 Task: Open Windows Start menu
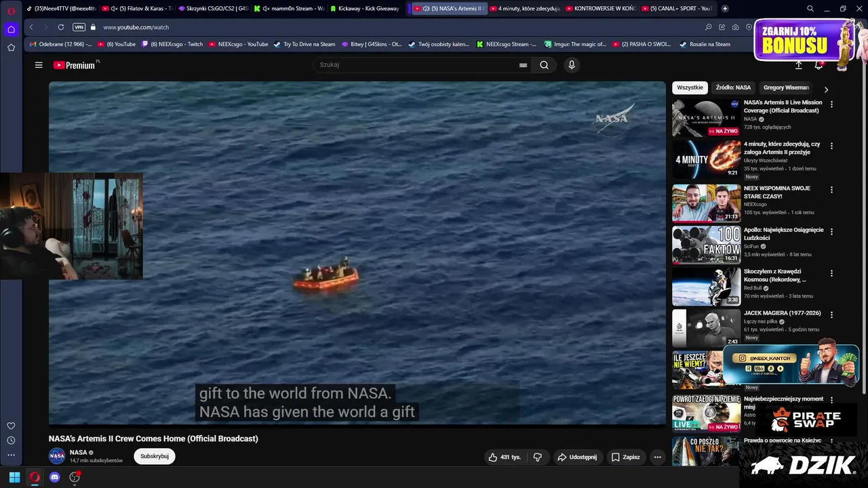point(14,477)
